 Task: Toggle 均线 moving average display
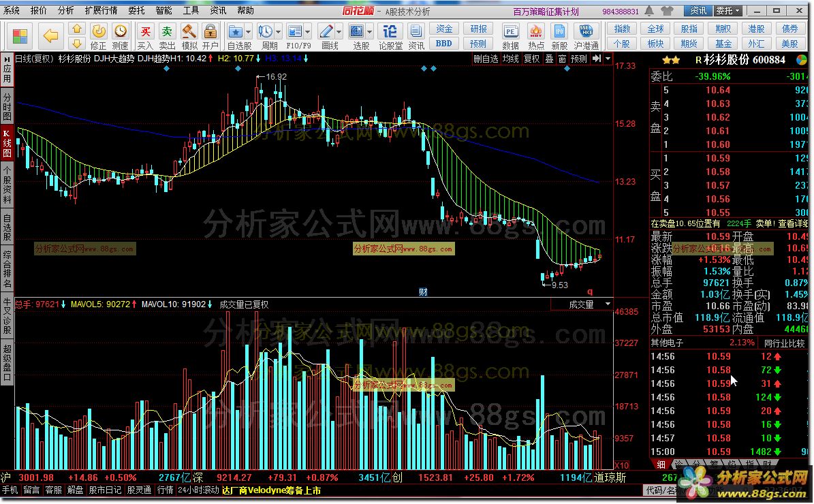pos(511,59)
